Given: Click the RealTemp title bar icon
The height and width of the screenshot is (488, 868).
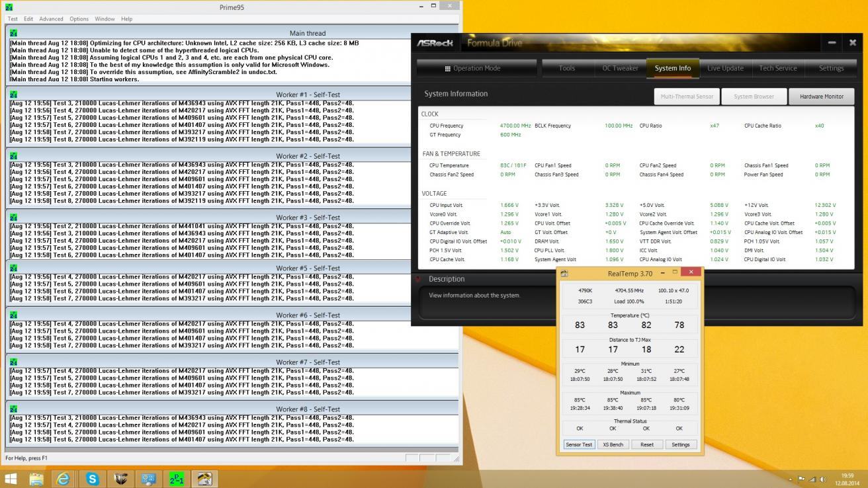Looking at the screenshot, I should point(564,273).
